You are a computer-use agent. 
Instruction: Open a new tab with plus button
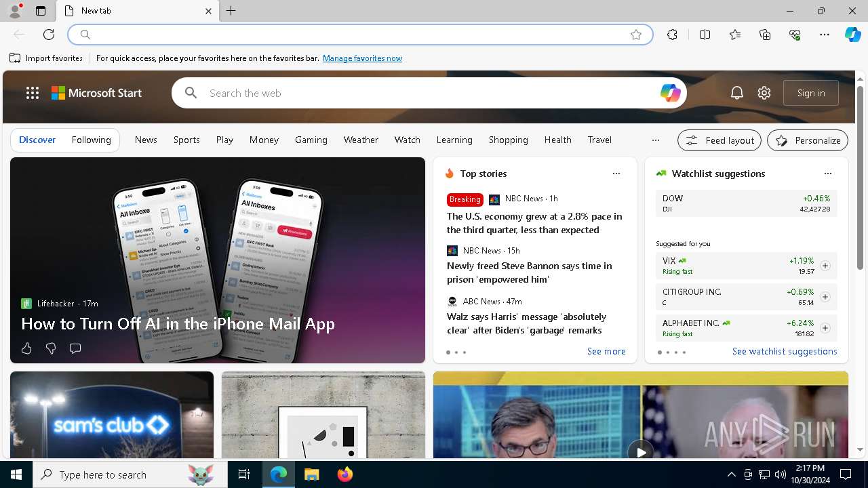coord(231,11)
